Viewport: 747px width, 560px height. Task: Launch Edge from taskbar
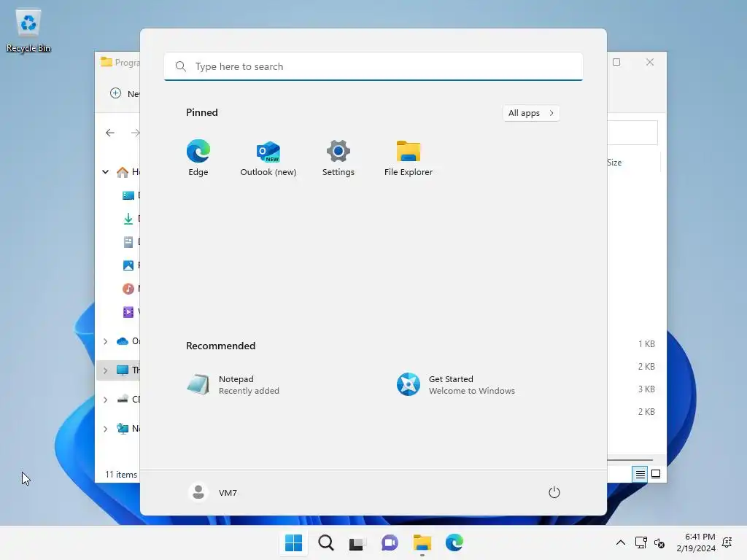tap(454, 542)
